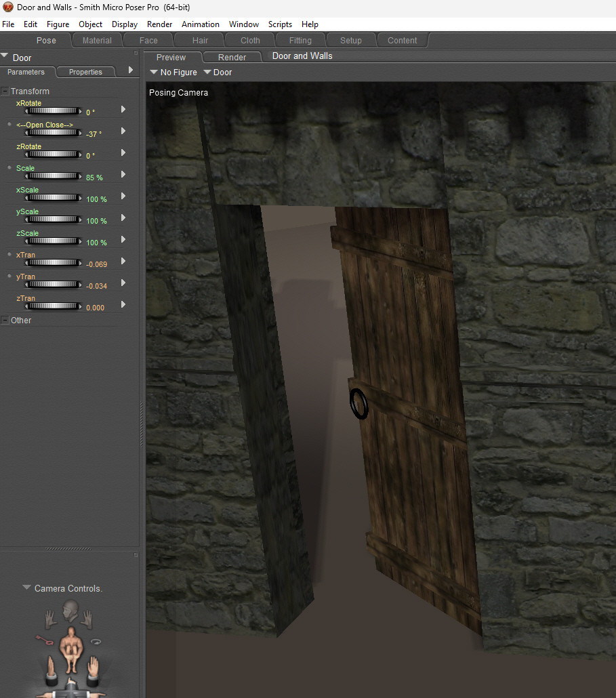Image resolution: width=616 pixels, height=698 pixels.
Task: Click the Scale value 85 %
Action: [x=94, y=178]
